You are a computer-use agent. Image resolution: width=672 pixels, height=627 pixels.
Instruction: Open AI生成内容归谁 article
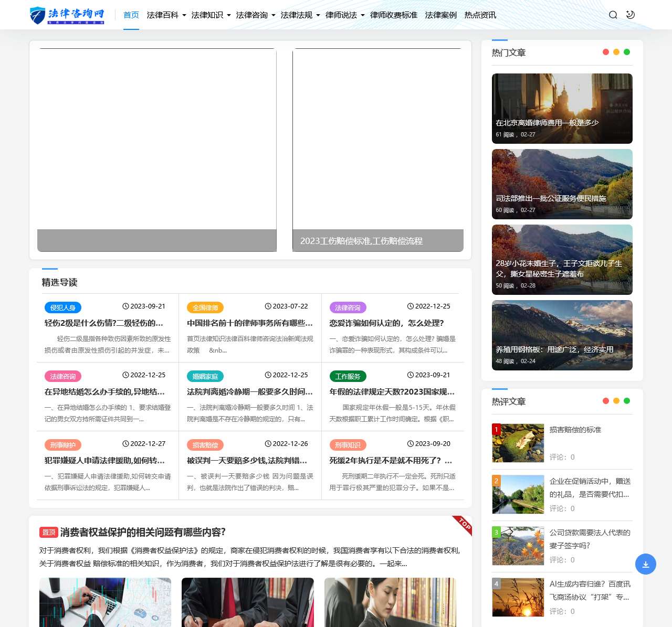(x=590, y=590)
